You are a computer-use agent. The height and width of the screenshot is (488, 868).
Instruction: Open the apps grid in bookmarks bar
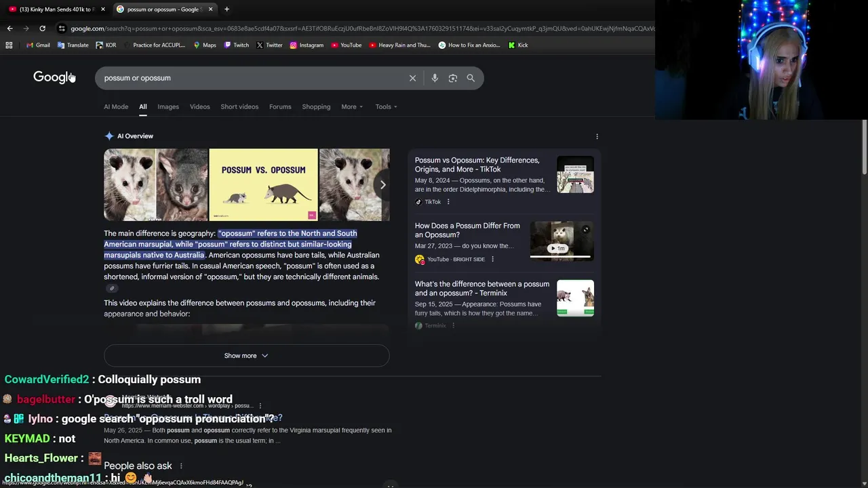9,45
